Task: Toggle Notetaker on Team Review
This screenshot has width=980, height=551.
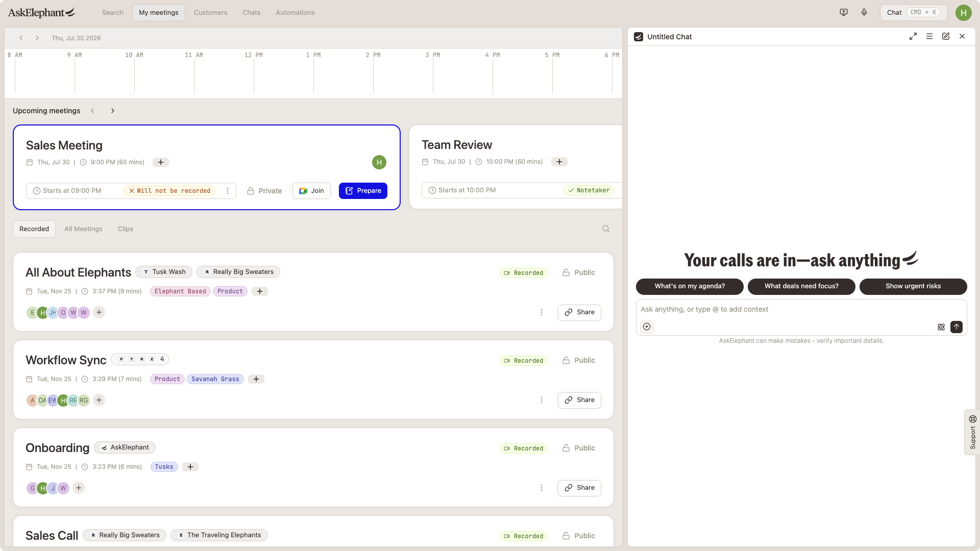Action: click(589, 190)
